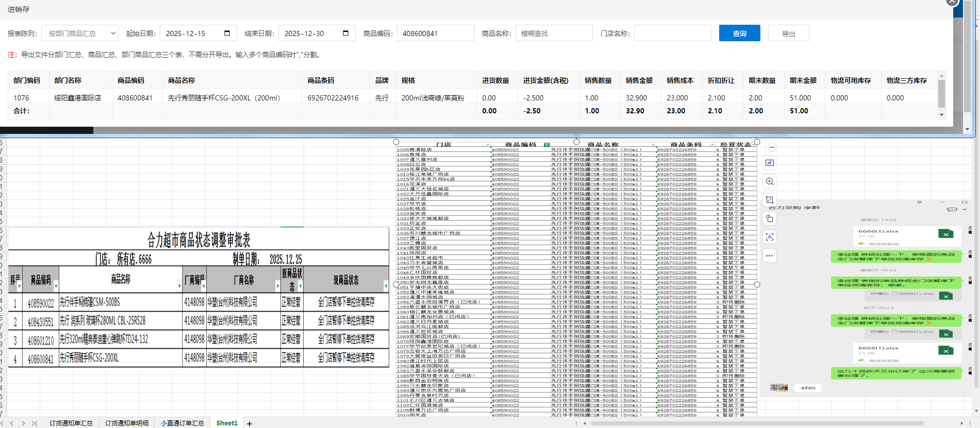This screenshot has width=980, height=428.
Task: Click the rotate image icon
Action: pyautogui.click(x=770, y=218)
